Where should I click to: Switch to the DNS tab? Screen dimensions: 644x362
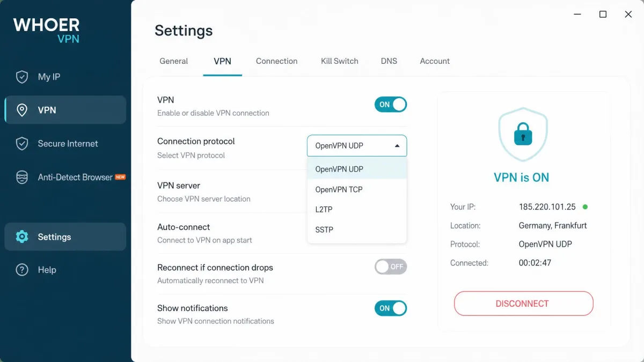coord(389,61)
